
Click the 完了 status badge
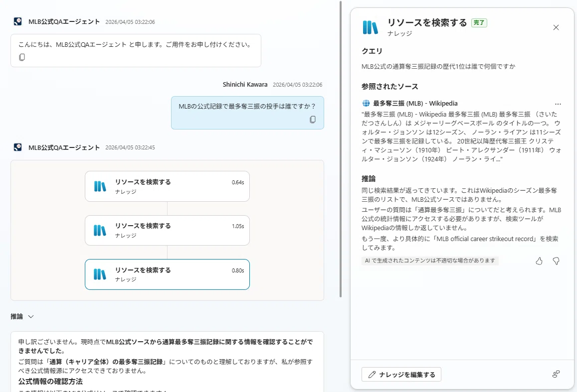click(x=479, y=23)
